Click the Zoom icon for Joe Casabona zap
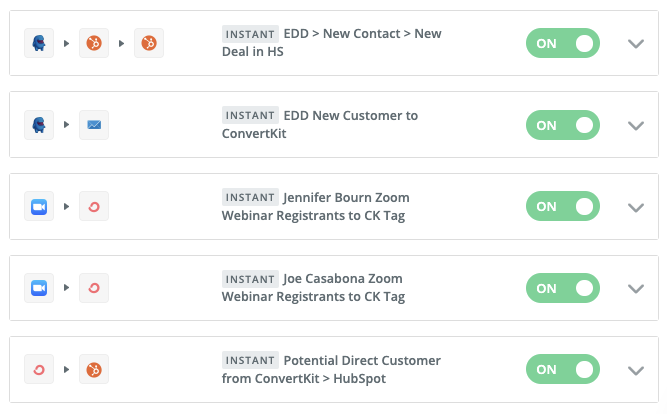 click(39, 288)
